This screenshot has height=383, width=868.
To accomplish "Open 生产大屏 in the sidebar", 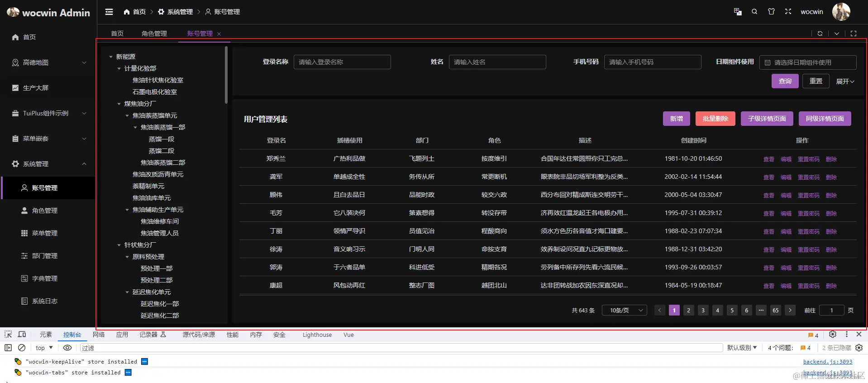I will pos(48,88).
